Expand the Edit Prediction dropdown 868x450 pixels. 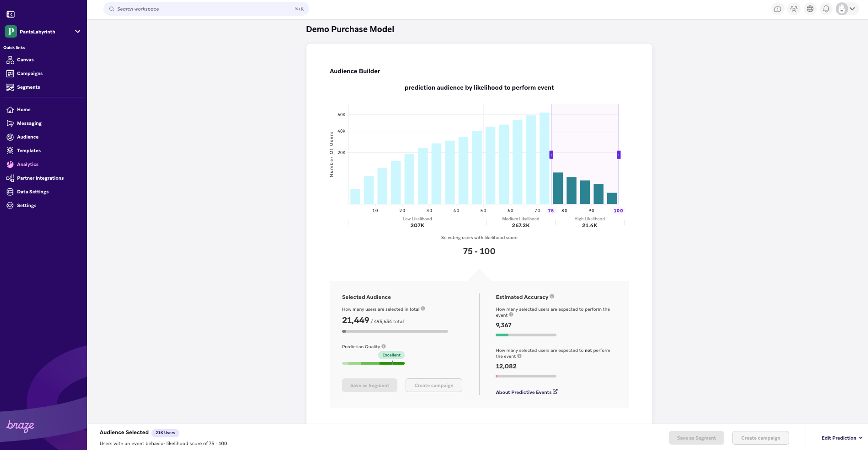pyautogui.click(x=841, y=438)
